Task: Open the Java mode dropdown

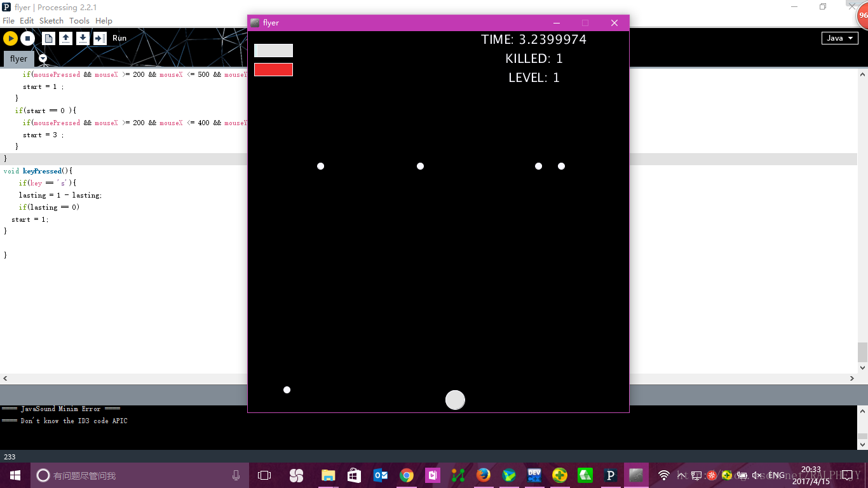Action: (x=839, y=38)
